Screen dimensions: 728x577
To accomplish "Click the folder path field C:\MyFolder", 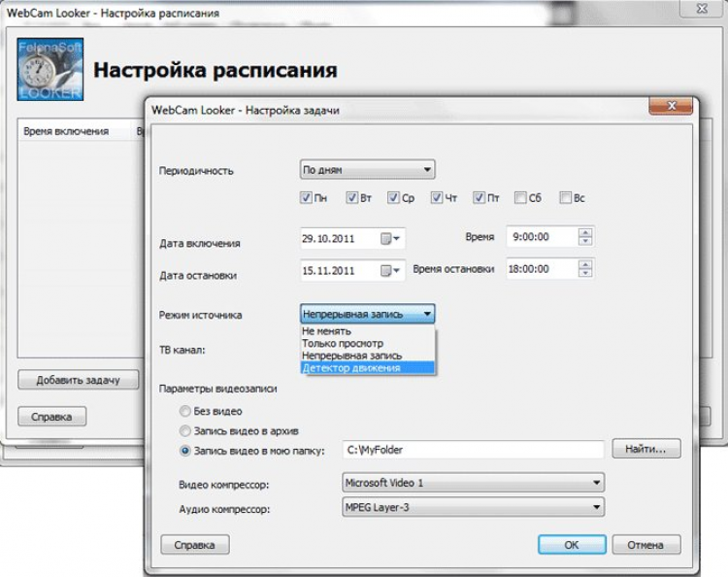I will click(473, 450).
